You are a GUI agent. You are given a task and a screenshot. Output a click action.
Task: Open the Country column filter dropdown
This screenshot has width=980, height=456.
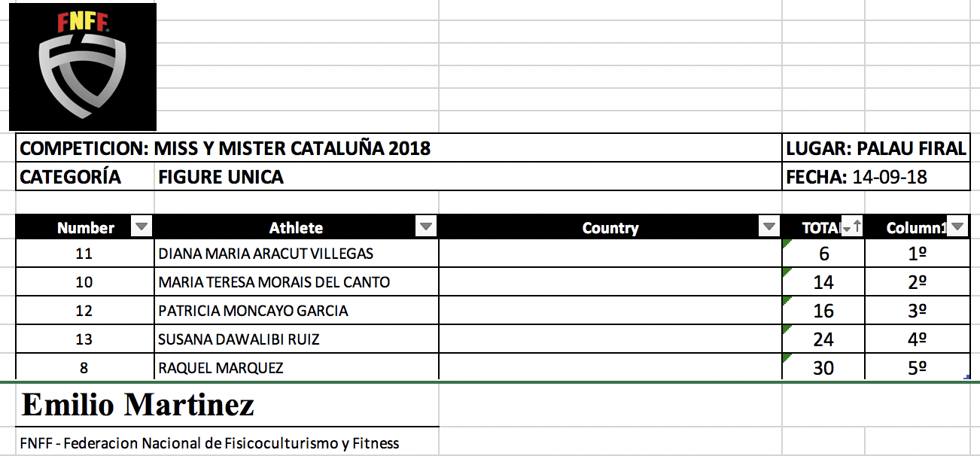(x=769, y=227)
